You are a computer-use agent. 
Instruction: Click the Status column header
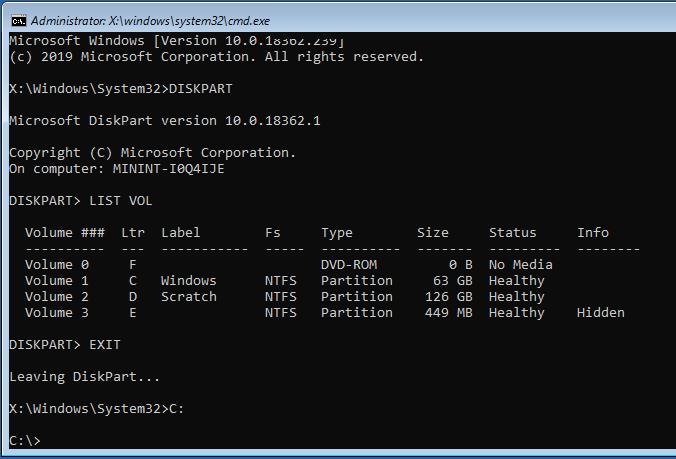coord(512,233)
